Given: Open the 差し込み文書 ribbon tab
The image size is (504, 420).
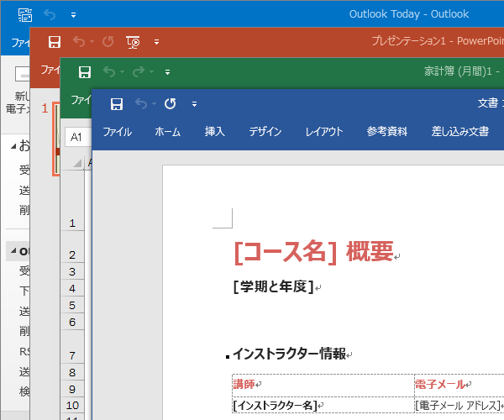Looking at the screenshot, I should [460, 132].
